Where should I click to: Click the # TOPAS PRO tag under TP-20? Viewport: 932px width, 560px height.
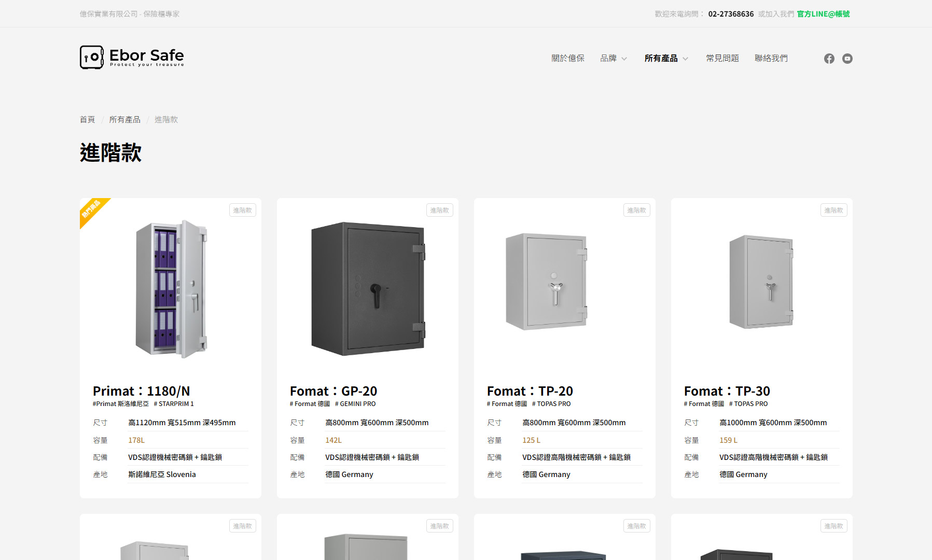point(551,404)
